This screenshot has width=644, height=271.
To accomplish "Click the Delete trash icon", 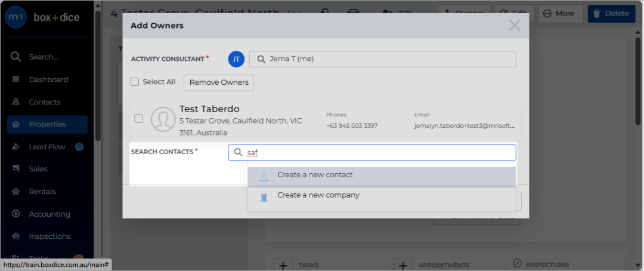I will (597, 14).
